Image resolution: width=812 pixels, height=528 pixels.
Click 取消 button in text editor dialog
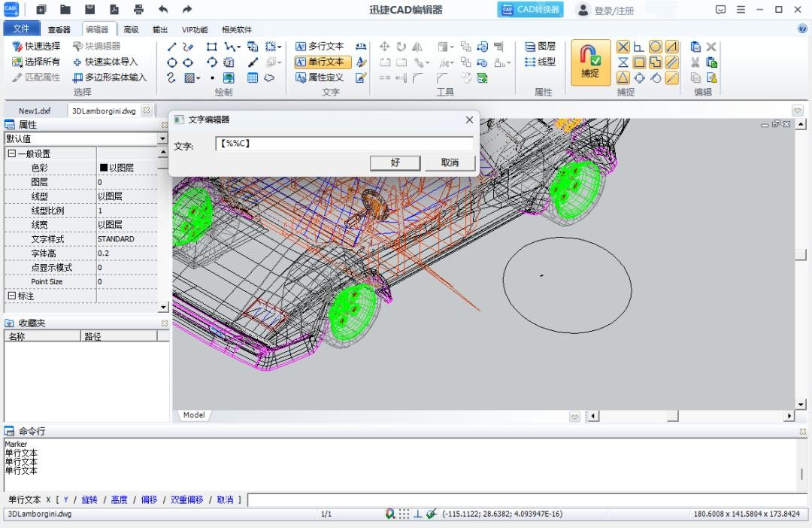coord(450,162)
